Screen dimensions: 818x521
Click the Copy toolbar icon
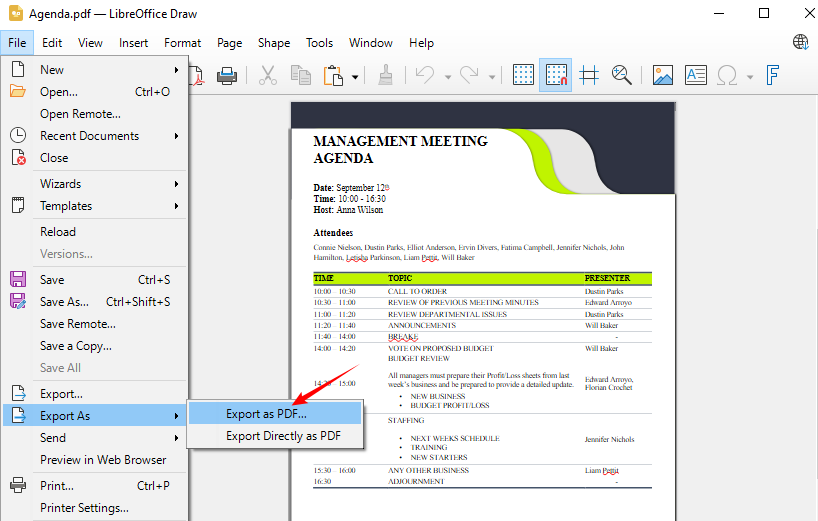pyautogui.click(x=300, y=76)
